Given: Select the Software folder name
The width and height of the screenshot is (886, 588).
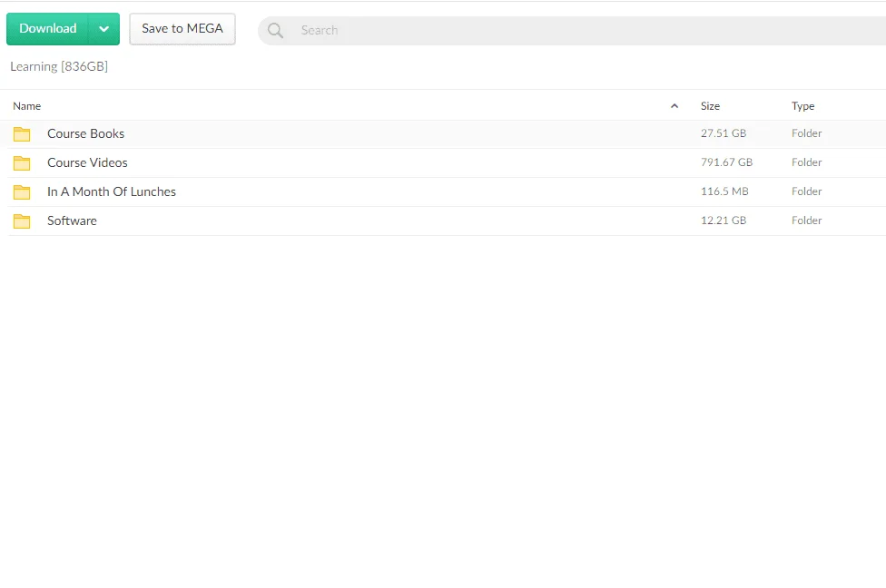Looking at the screenshot, I should point(72,220).
